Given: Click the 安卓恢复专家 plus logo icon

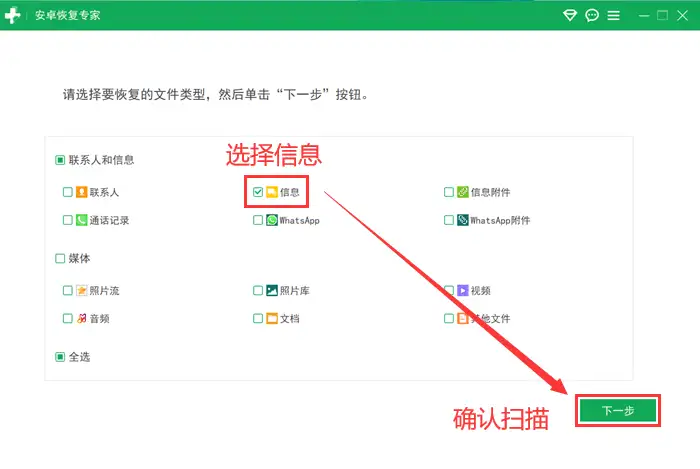Looking at the screenshot, I should click(12, 15).
